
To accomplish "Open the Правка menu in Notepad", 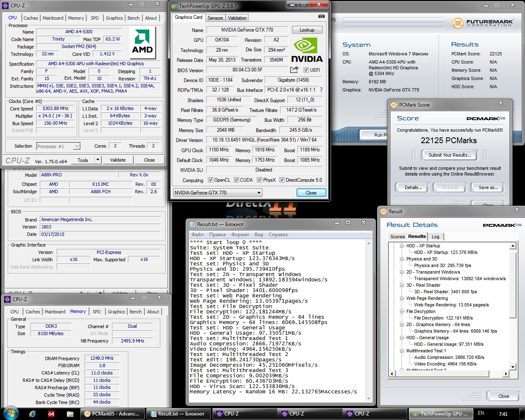I will coord(217,235).
